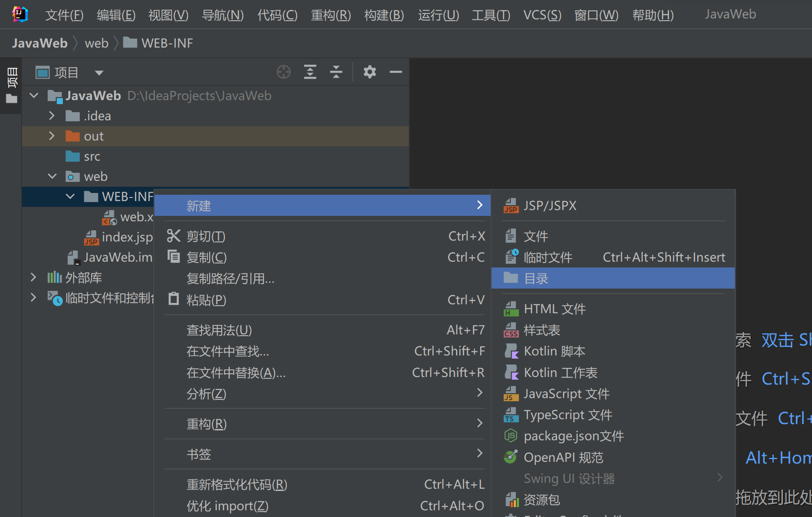This screenshot has width=812, height=517.
Task: Open the project panel settings gear
Action: (x=369, y=72)
